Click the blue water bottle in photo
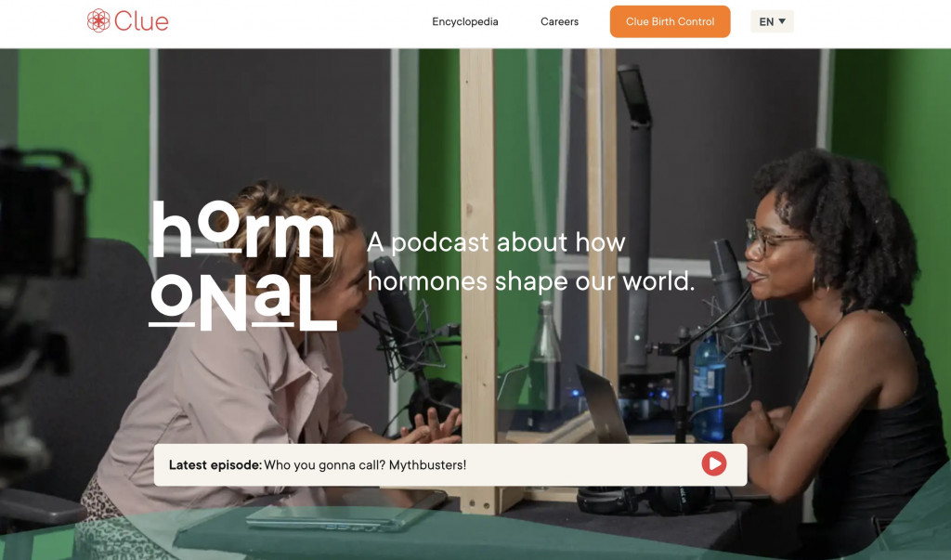The image size is (951, 560). [x=708, y=388]
